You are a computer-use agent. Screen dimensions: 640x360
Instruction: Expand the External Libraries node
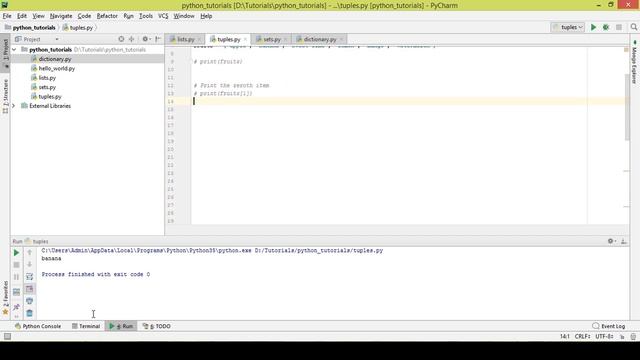coord(13,106)
